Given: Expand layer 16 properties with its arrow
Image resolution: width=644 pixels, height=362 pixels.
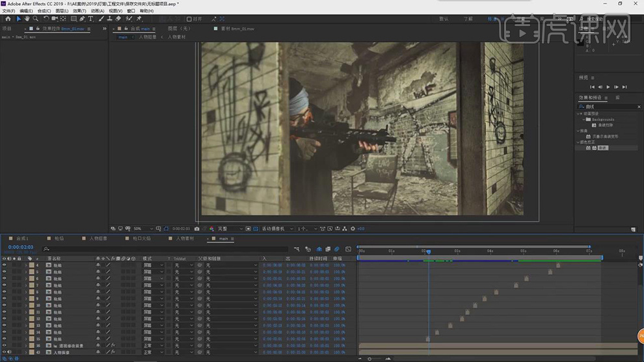Looking at the screenshot, I should 26,346.
